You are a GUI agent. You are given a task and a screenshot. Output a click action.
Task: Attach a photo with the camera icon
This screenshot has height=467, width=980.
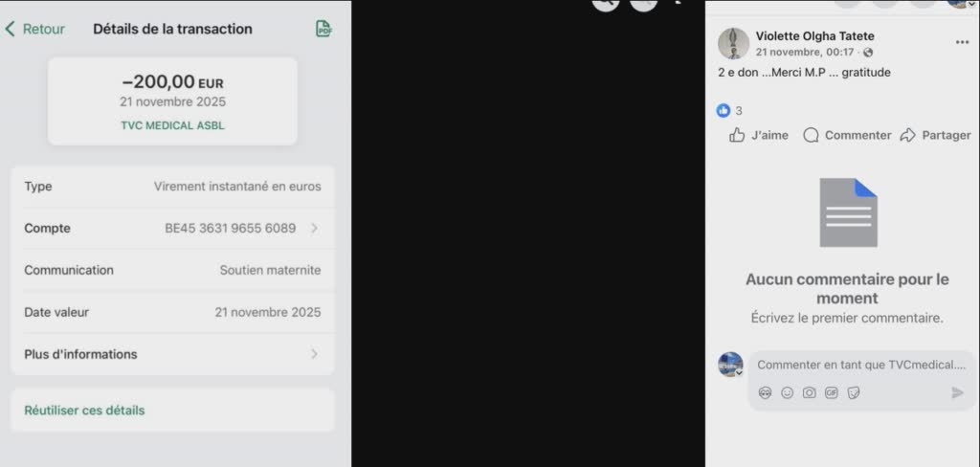pyautogui.click(x=810, y=392)
